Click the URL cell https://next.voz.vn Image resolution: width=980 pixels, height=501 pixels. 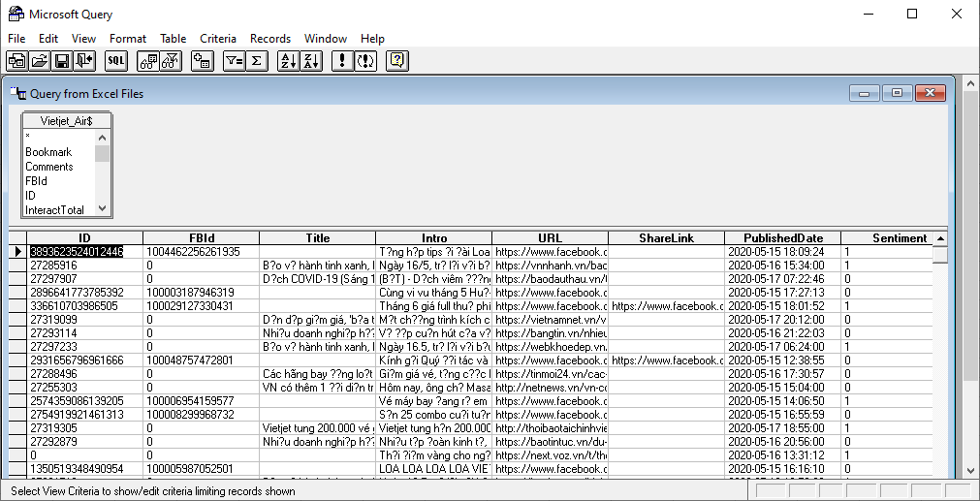[x=550, y=454]
